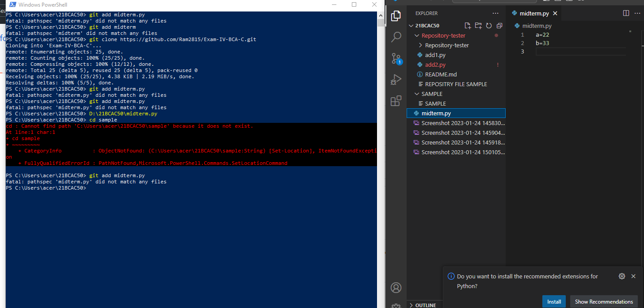The height and width of the screenshot is (308, 644).
Task: Create a new file in the Explorer
Action: tap(468, 26)
